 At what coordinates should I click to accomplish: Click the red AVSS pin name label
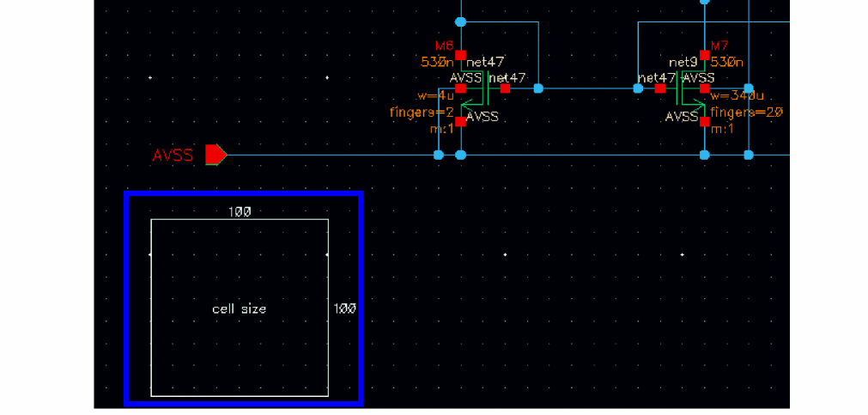pos(173,156)
